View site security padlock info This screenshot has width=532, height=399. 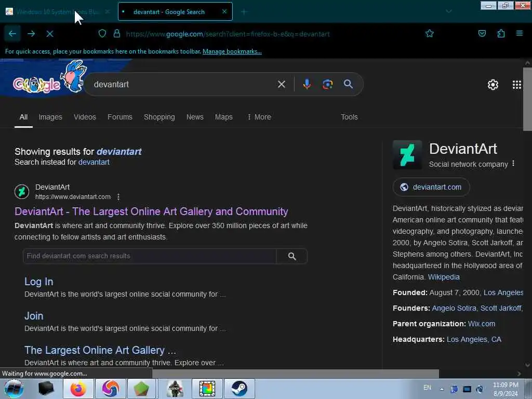(x=117, y=33)
